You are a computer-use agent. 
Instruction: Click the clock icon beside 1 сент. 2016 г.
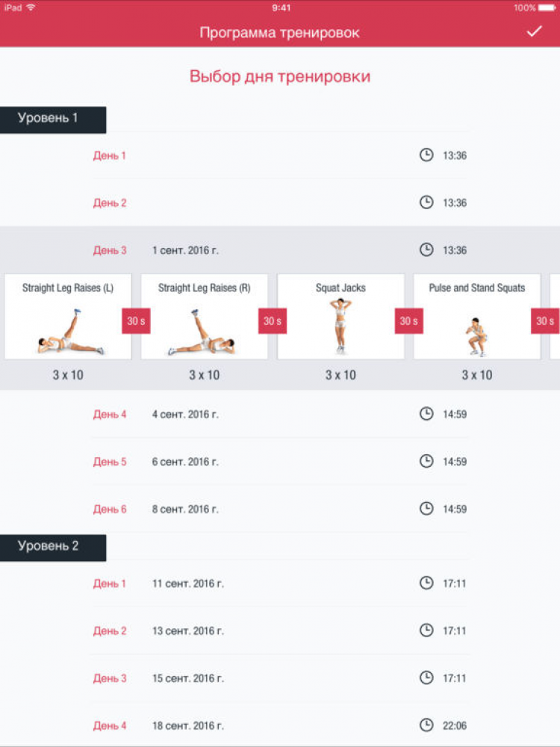point(426,249)
